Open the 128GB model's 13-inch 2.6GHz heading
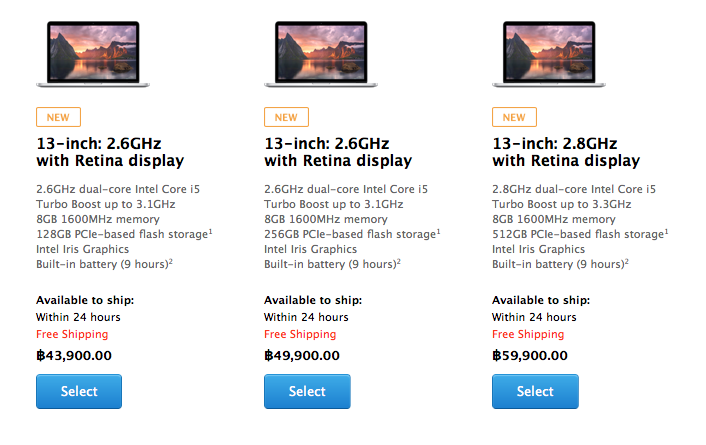The height and width of the screenshot is (445, 706). (x=110, y=151)
